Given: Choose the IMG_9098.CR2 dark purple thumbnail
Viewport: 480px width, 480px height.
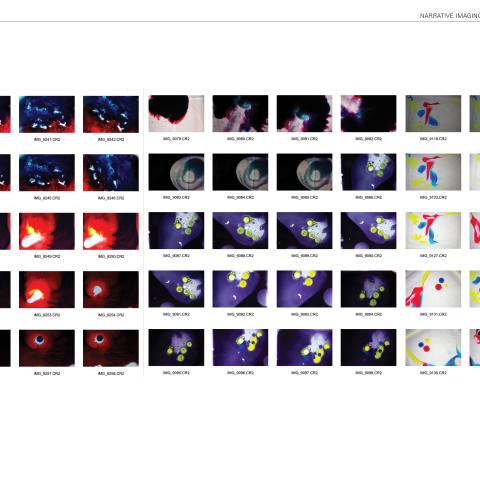Looking at the screenshot, I should pos(369,348).
